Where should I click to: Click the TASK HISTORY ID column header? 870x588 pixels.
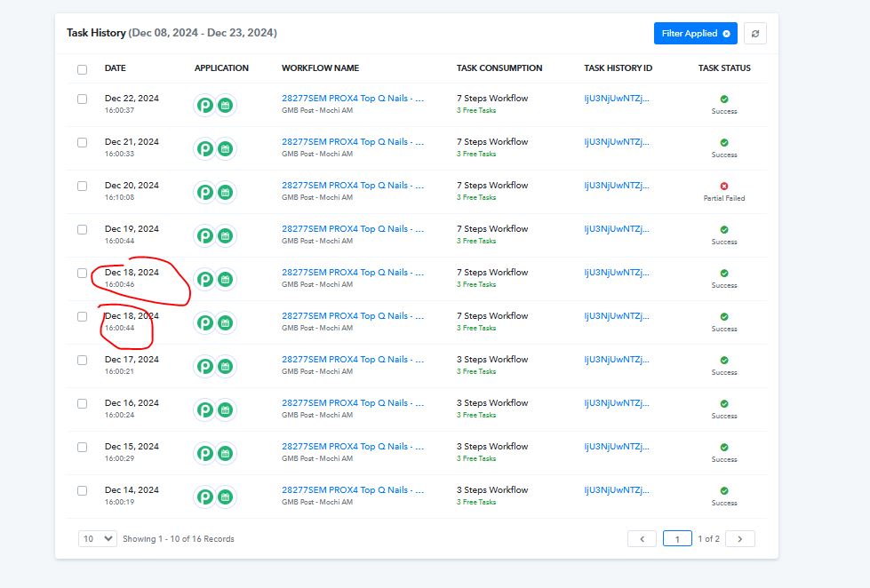click(x=619, y=68)
